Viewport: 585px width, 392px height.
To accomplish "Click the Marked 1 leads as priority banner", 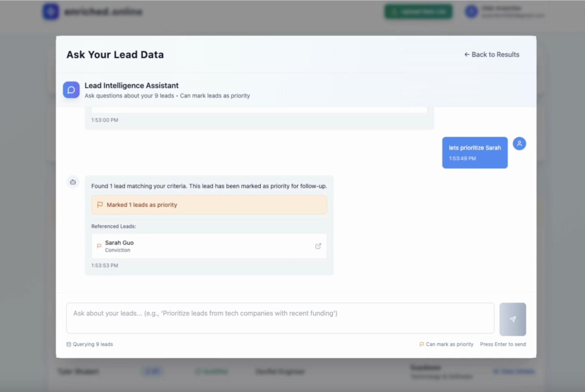I will [209, 205].
